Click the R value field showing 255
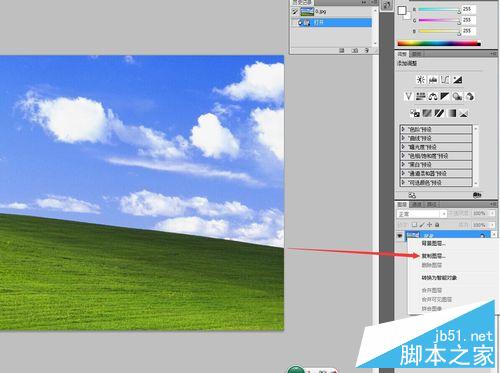Screen dimensions: 500x373 click(468, 9)
